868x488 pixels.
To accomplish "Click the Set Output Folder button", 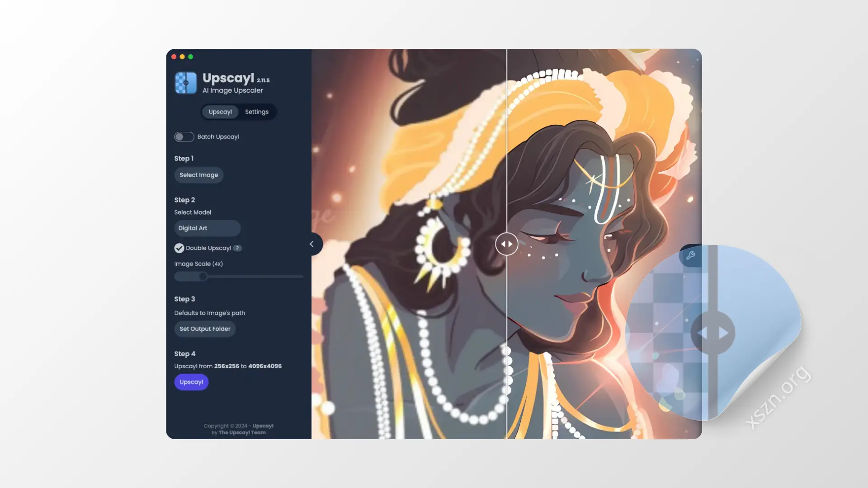I will click(x=205, y=329).
